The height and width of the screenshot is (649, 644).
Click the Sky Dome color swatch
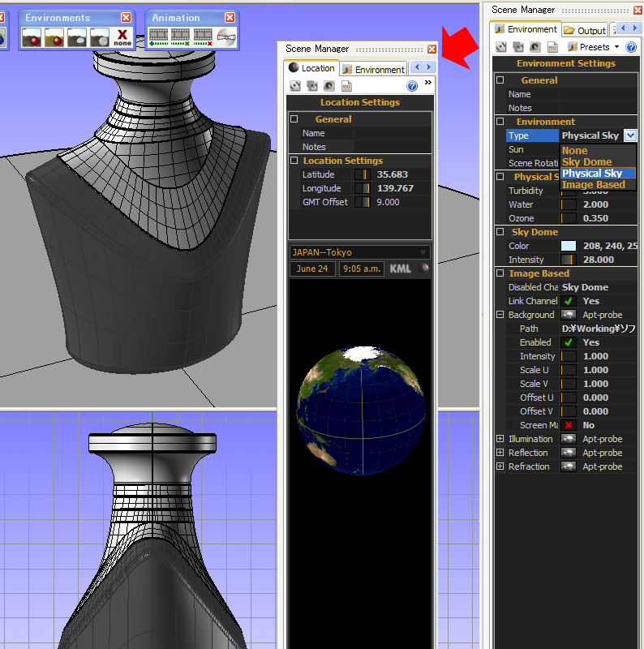(x=569, y=246)
